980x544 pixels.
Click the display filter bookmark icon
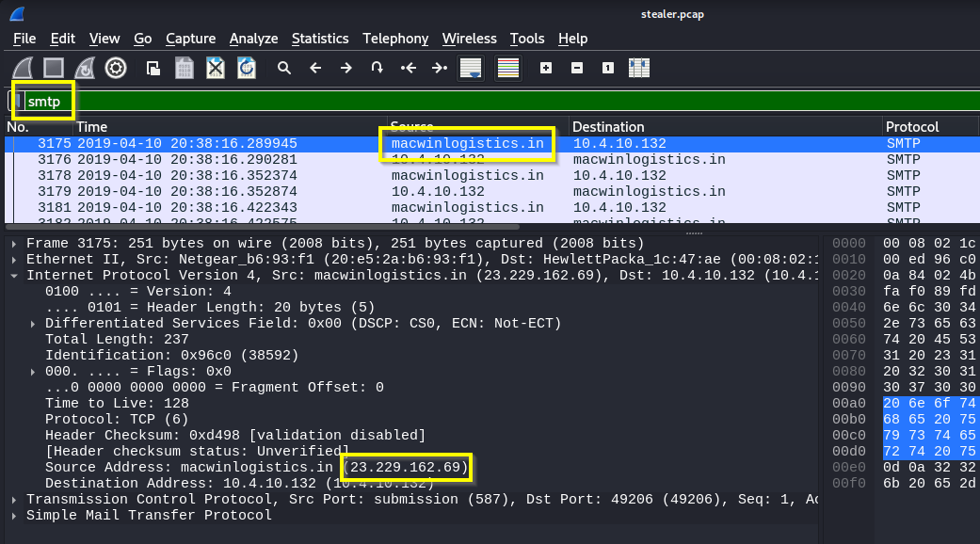tap(16, 101)
